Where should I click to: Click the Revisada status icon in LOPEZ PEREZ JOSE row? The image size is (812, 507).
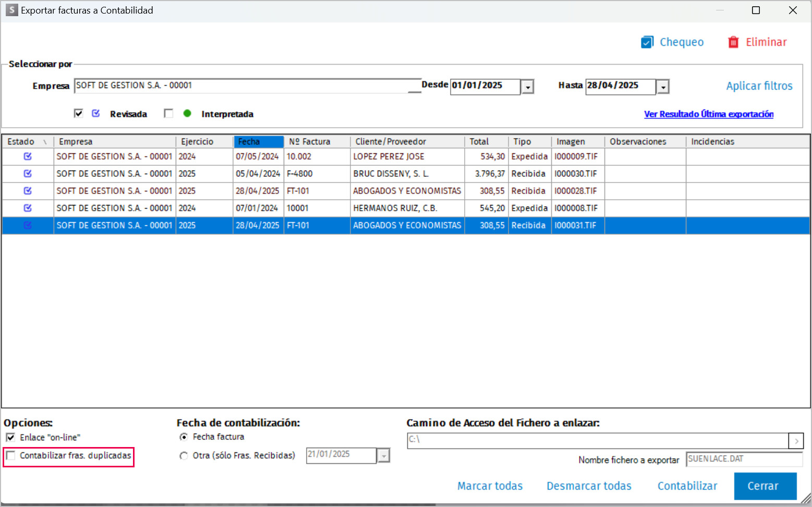pyautogui.click(x=28, y=156)
